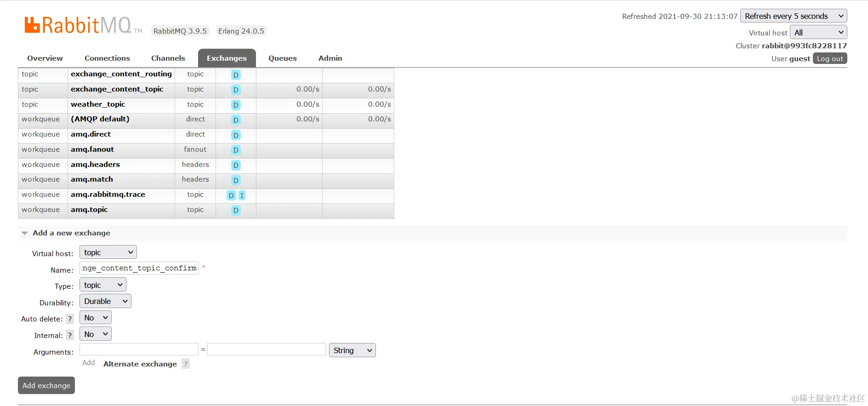Click the User guest label
868x406 pixels.
click(791, 59)
